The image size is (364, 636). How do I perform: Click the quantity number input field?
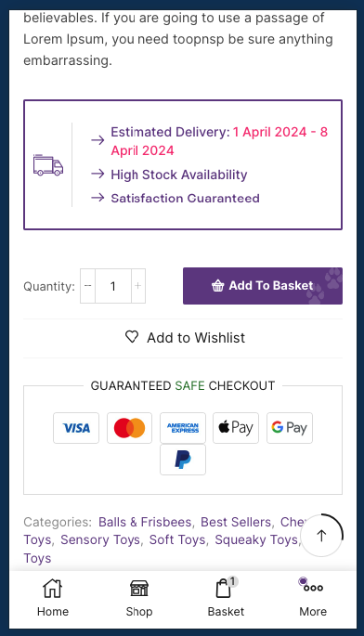pos(113,286)
